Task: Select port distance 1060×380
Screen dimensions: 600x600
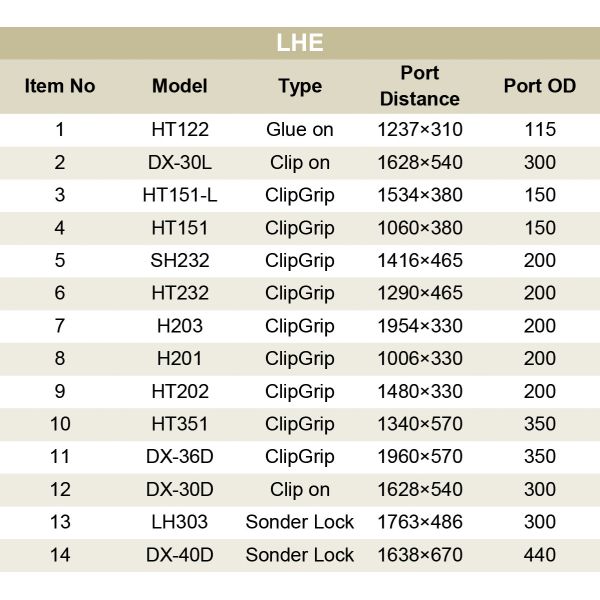Action: pyautogui.click(x=420, y=228)
